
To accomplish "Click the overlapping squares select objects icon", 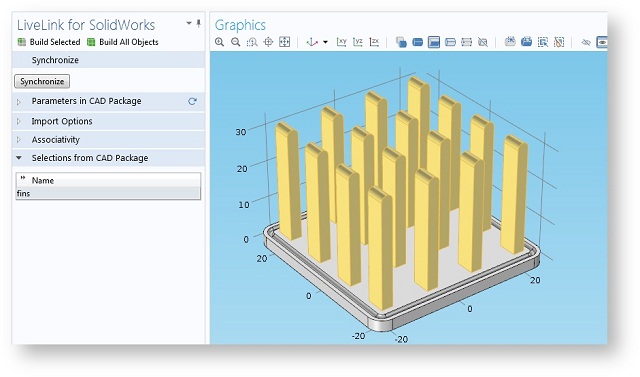I will [x=401, y=42].
